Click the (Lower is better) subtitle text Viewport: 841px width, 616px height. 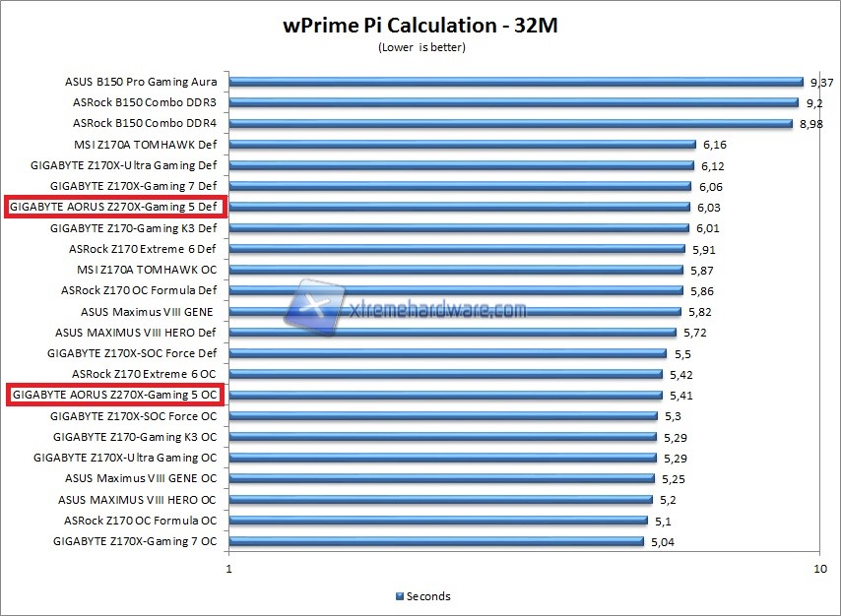click(420, 46)
